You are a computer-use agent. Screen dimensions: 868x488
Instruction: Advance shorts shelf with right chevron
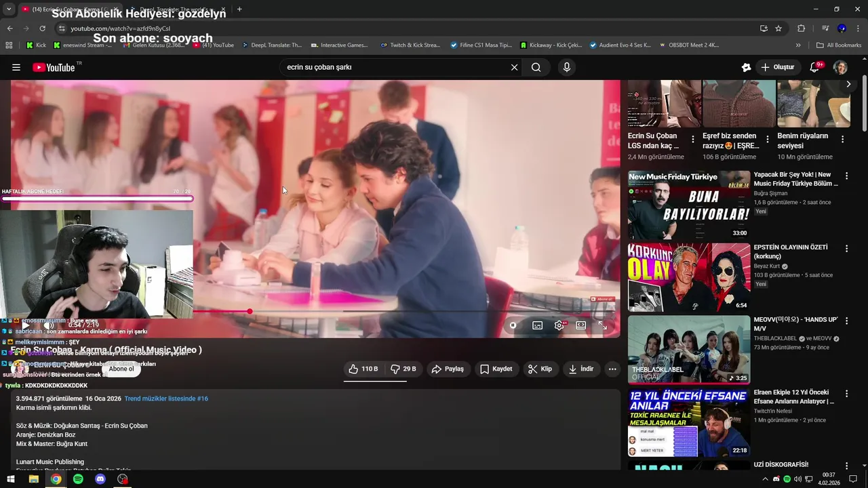click(848, 84)
